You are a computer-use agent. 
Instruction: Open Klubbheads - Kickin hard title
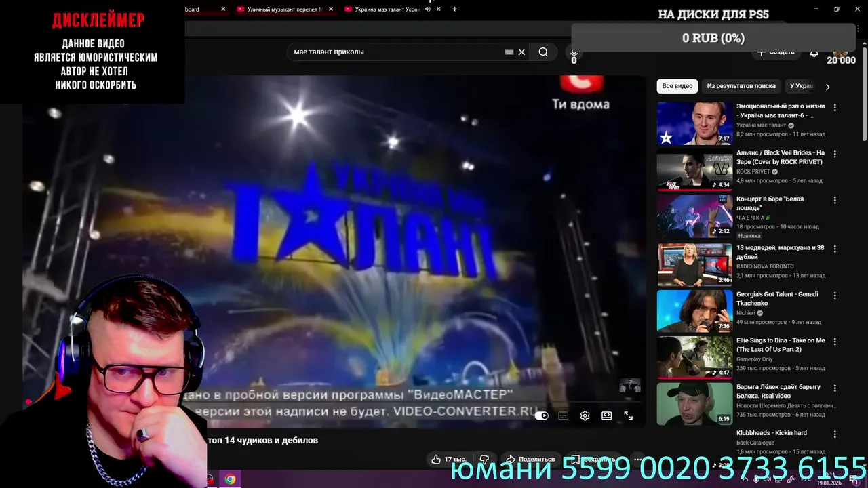[x=772, y=433]
